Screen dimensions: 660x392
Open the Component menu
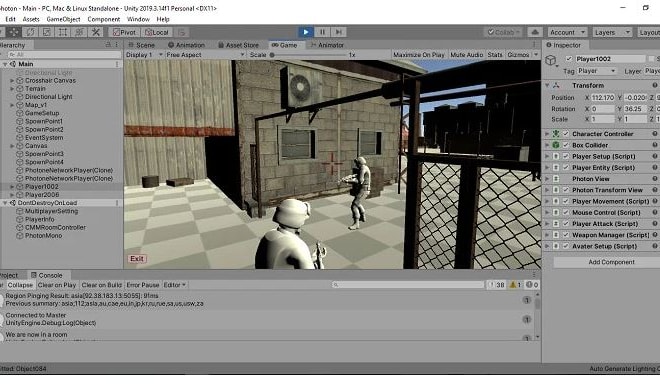[x=104, y=19]
